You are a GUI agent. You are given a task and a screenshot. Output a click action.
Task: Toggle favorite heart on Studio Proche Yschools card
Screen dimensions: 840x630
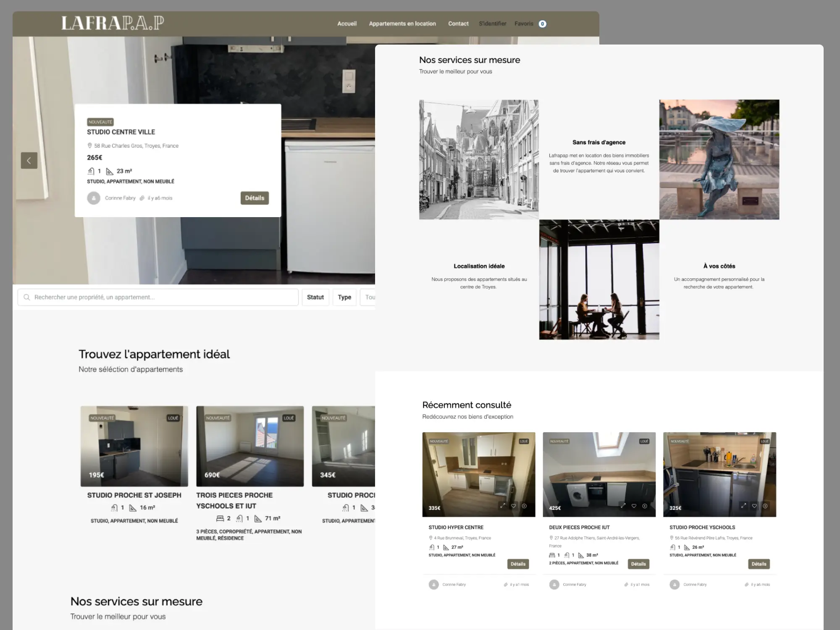tap(754, 506)
